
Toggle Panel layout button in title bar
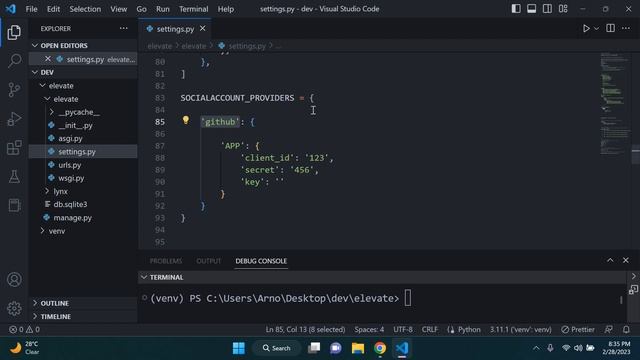(531, 9)
